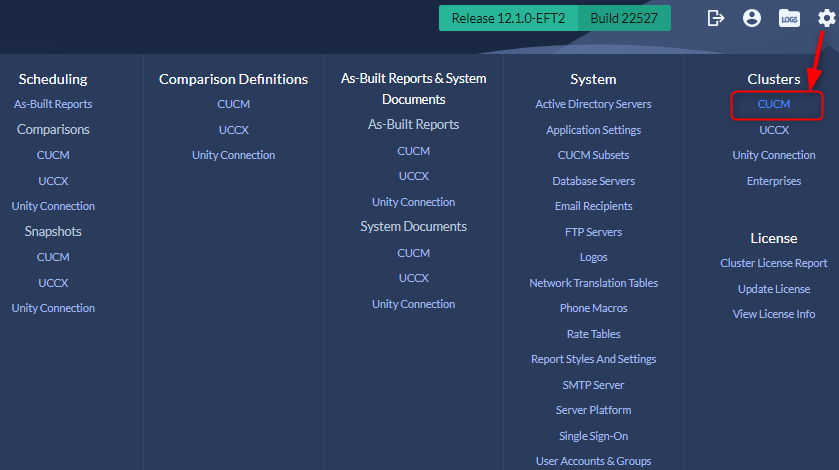Click the System column heading
The height and width of the screenshot is (470, 839).
pyautogui.click(x=593, y=79)
